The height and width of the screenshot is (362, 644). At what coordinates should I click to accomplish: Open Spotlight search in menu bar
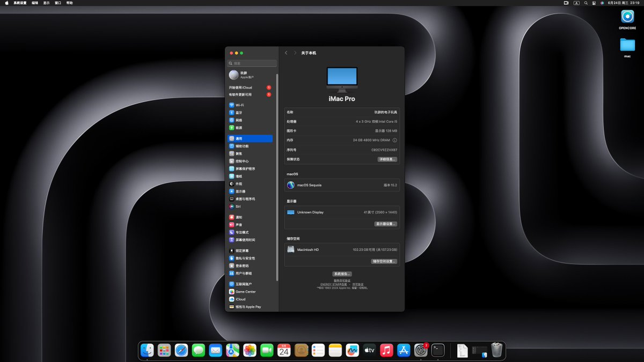pyautogui.click(x=586, y=3)
